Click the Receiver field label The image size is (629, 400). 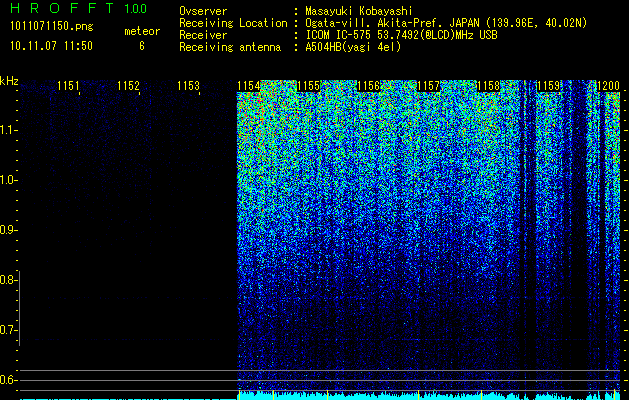pyautogui.click(x=203, y=35)
